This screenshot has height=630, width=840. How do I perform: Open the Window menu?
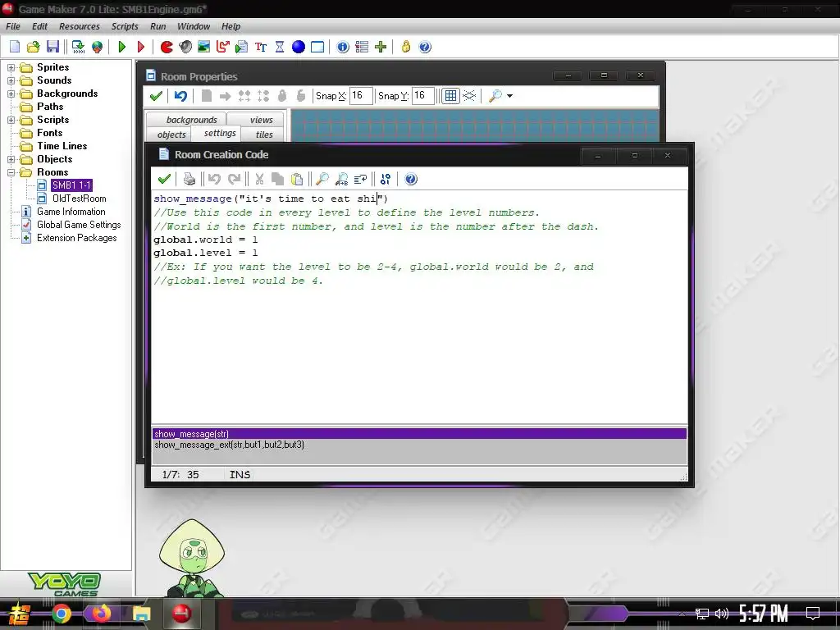click(x=194, y=26)
